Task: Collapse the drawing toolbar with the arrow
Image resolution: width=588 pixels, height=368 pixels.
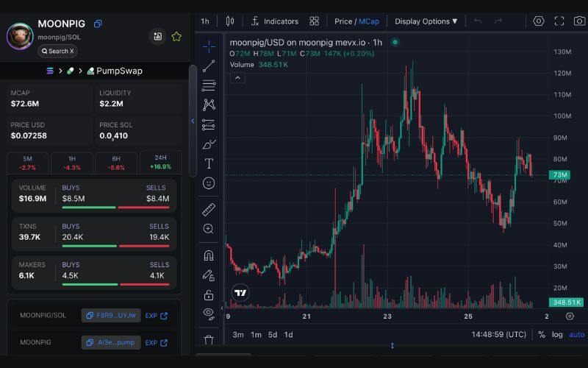Action: pos(222,308)
